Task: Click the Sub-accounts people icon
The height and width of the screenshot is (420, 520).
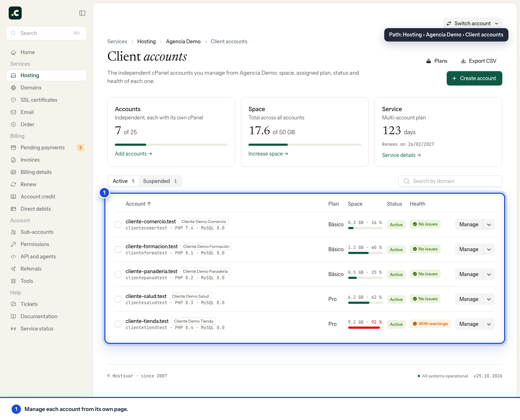Action: (13, 232)
